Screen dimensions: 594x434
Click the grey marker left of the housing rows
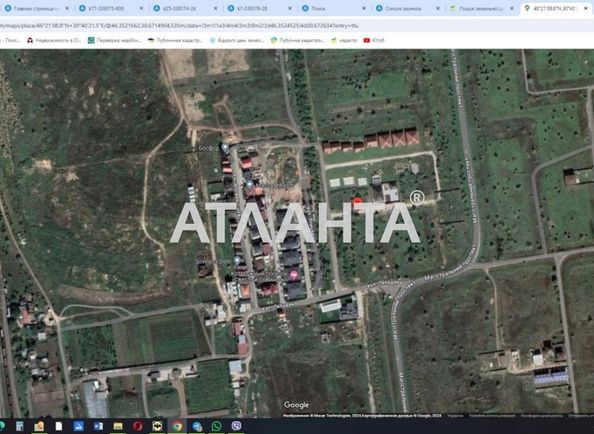[x=237, y=261]
